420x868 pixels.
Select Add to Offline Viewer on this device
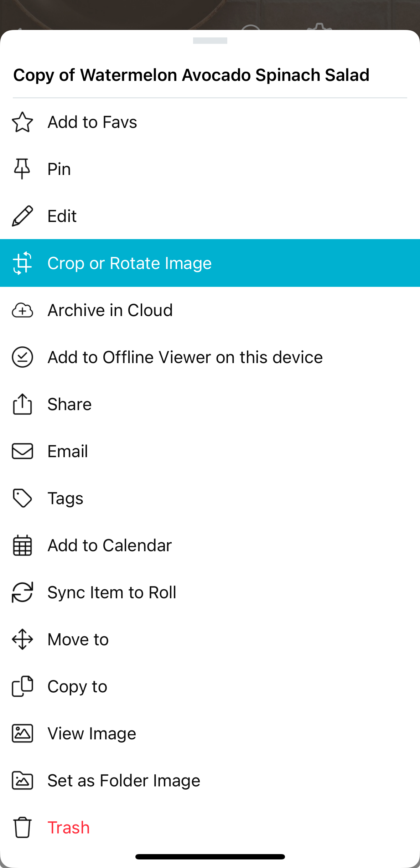185,357
